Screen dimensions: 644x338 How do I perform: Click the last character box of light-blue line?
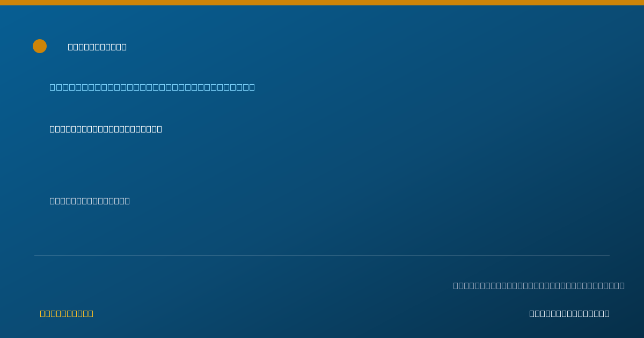252,87
